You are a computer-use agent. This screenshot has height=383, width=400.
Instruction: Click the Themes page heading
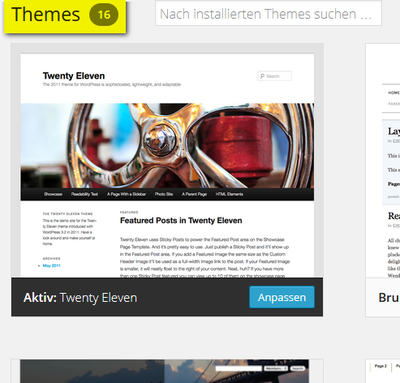[x=46, y=14]
